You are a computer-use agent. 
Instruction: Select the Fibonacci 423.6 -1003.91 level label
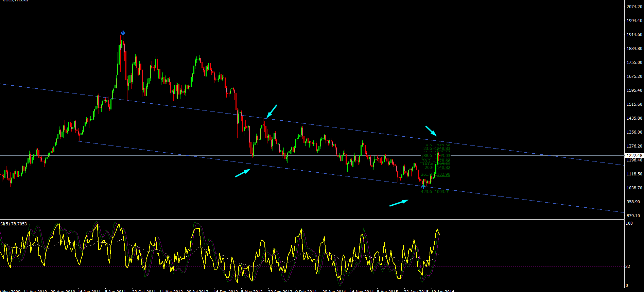436,192
